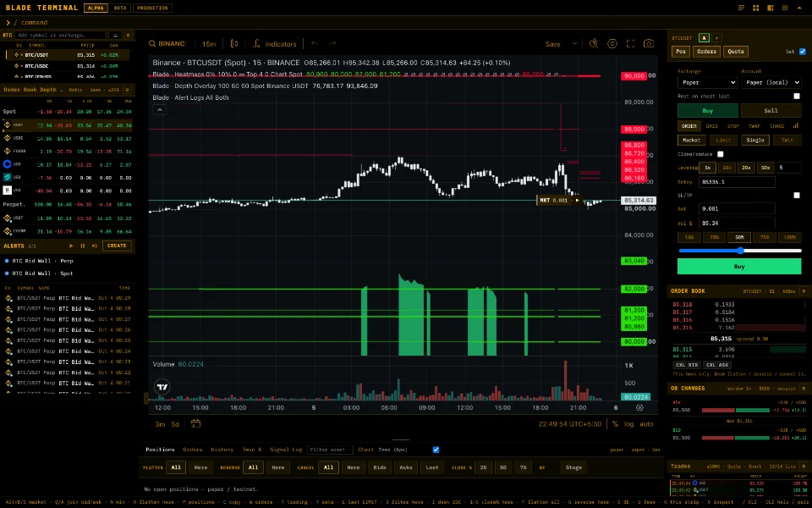Play alerts using the play icon
This screenshot has height=508, width=812.
71,246
